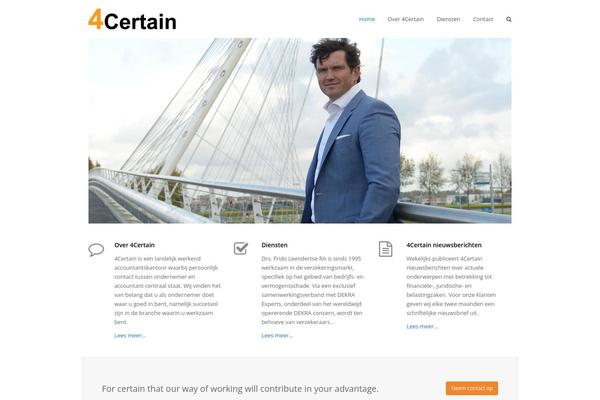Open the Diensten navigation item
The width and height of the screenshot is (600, 400).
448,19
